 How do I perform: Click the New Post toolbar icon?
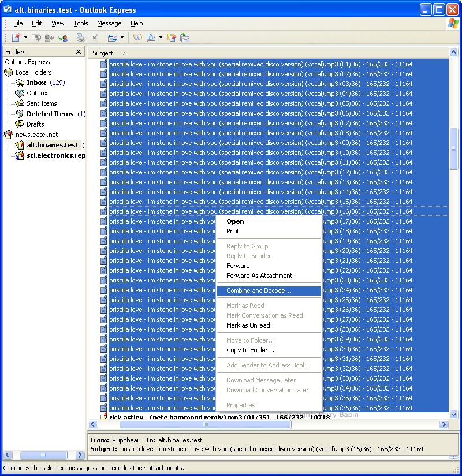coord(16,38)
